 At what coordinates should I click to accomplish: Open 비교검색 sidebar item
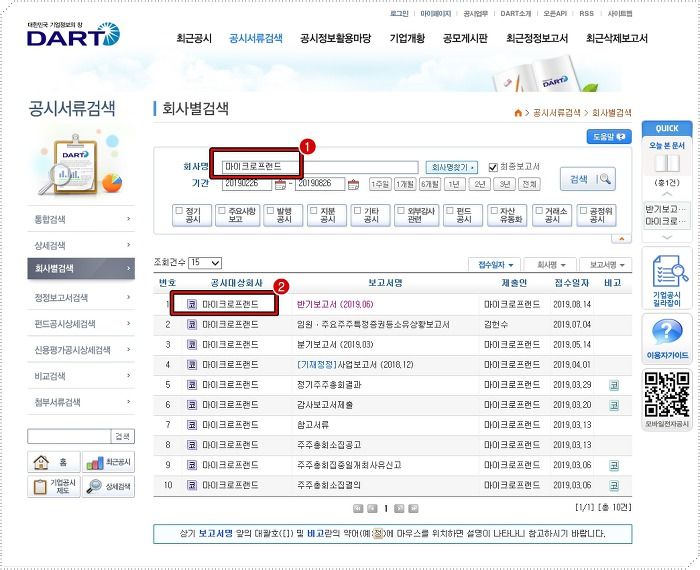pos(81,376)
